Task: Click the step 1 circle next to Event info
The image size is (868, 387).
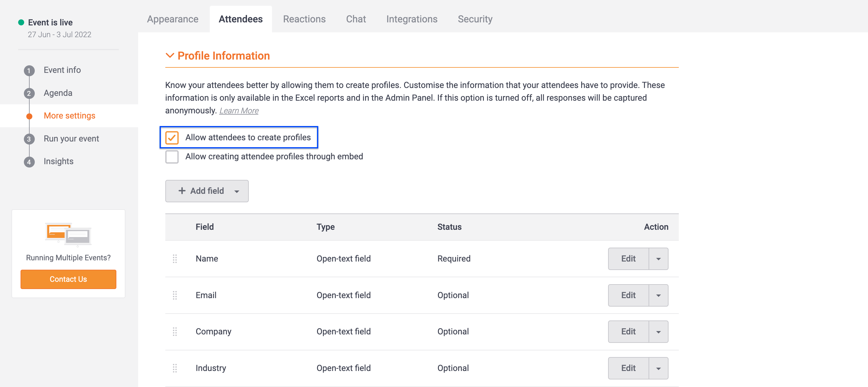Action: (29, 70)
